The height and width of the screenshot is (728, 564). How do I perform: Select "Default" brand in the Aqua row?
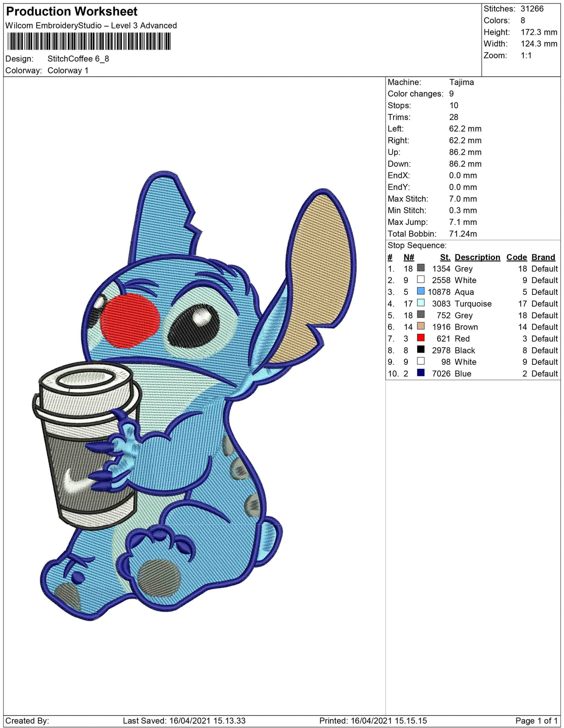pos(544,292)
